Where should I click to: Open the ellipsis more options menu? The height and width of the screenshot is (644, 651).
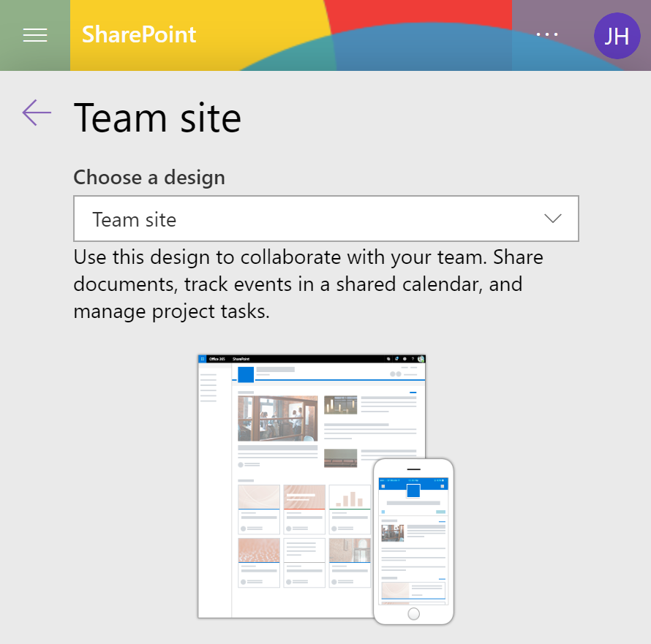click(x=547, y=34)
